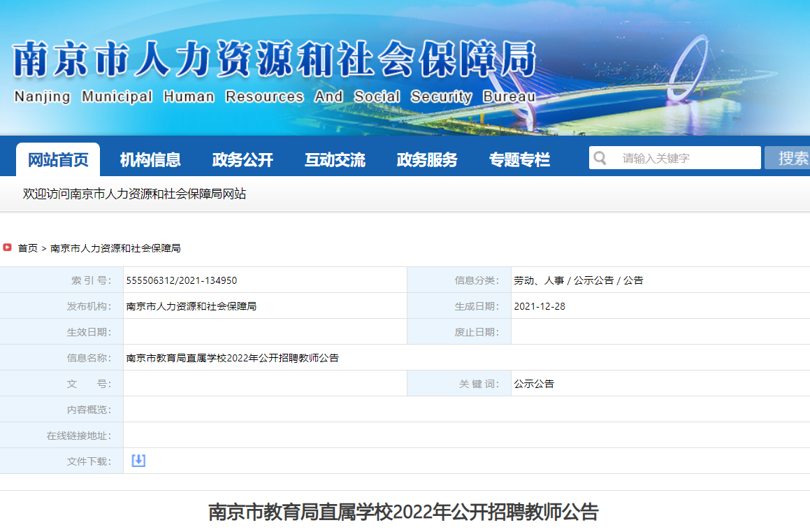Open the 政务服务 menu
This screenshot has height=532, width=810.
coord(427,159)
